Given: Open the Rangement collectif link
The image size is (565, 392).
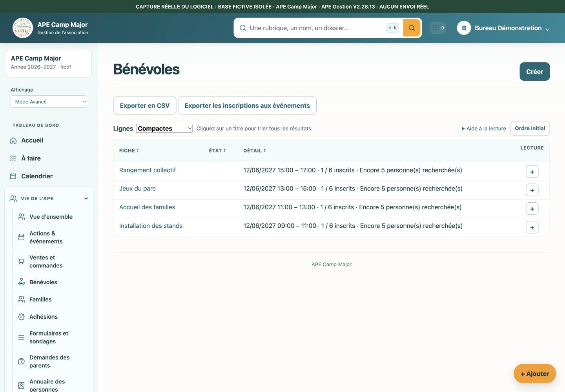Looking at the screenshot, I should [x=147, y=170].
